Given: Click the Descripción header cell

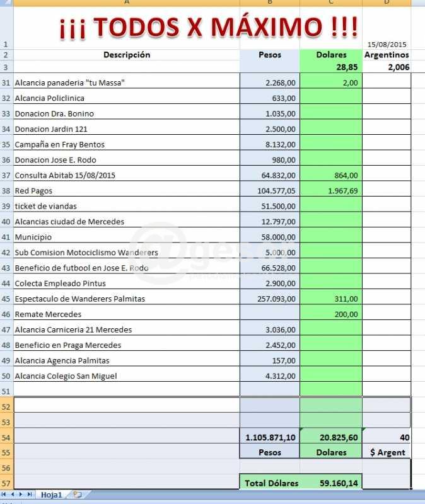Looking at the screenshot, I should pos(126,55).
